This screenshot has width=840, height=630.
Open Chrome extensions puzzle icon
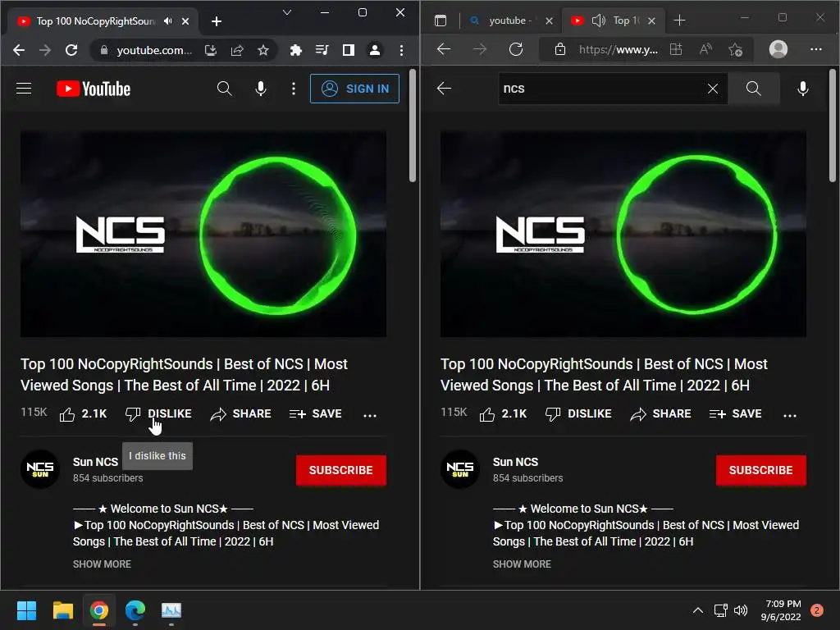point(295,50)
